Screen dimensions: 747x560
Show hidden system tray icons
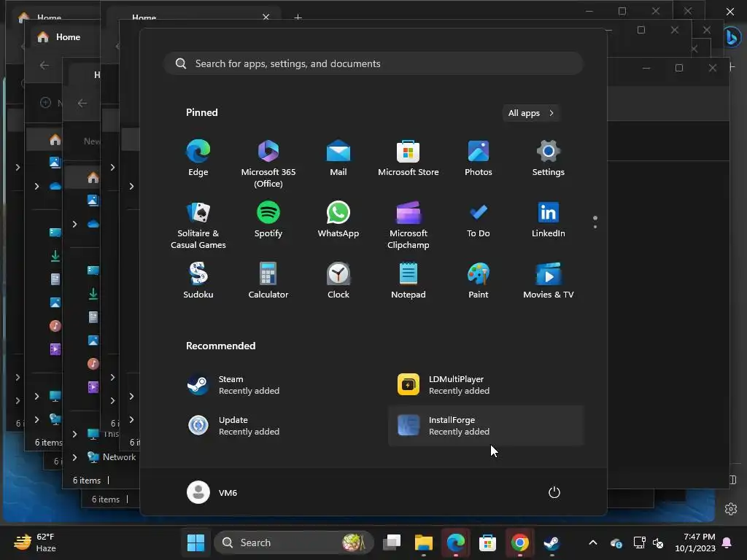point(593,542)
